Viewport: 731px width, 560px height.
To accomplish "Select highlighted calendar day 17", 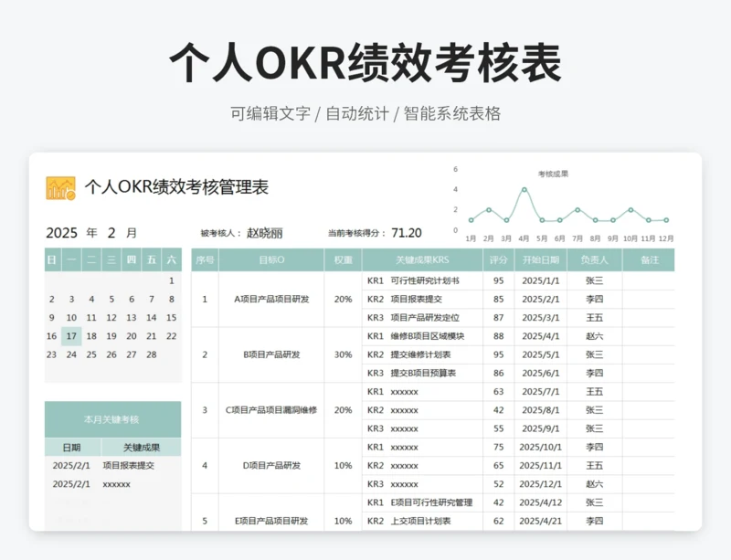I will pos(71,336).
